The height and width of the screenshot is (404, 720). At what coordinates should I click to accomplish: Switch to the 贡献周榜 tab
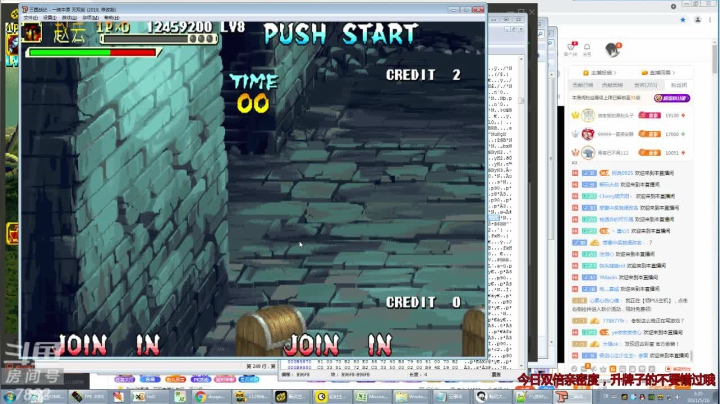pos(612,85)
